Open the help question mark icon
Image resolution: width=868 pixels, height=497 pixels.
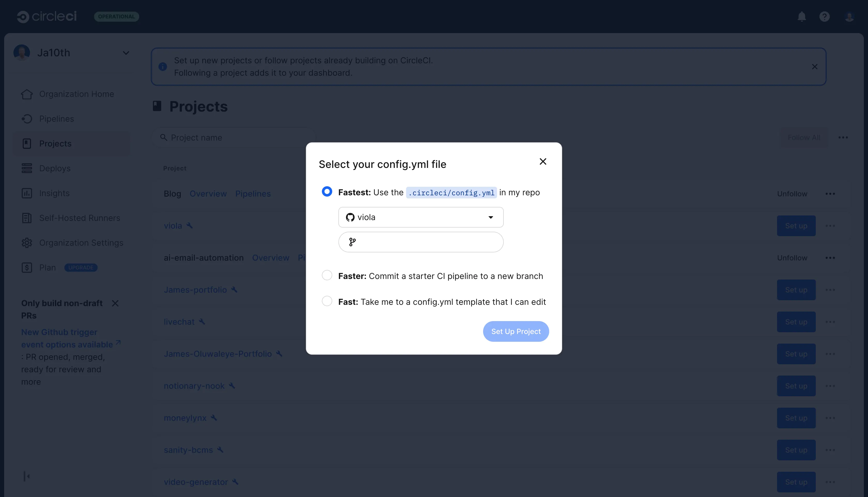point(824,16)
